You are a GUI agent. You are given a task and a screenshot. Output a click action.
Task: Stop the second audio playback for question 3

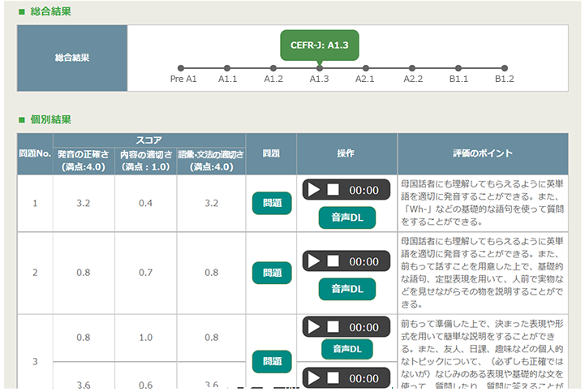[333, 378]
